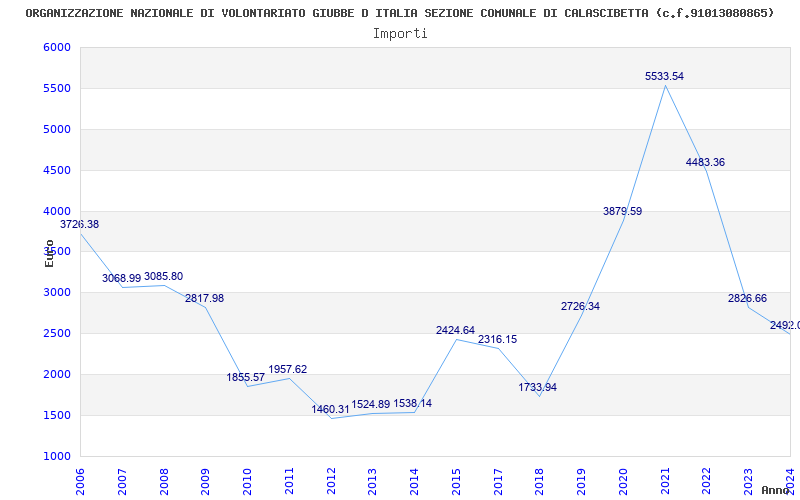Click the x-axis year 2013

click(x=373, y=481)
